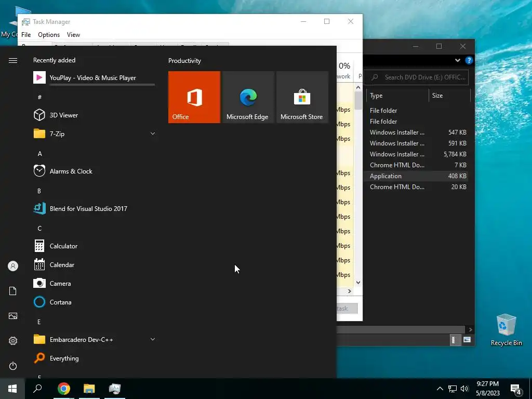
Task: Sort by Type column in Explorer
Action: tap(397, 96)
